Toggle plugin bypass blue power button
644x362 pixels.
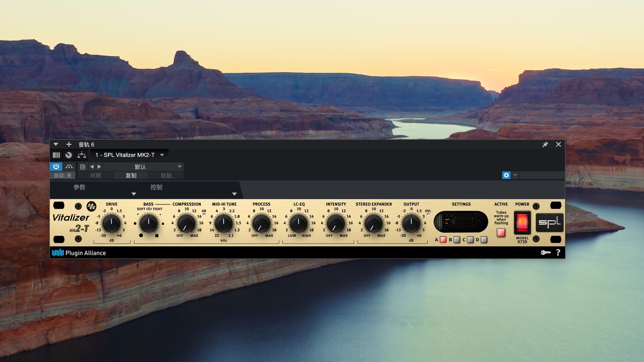(x=56, y=167)
